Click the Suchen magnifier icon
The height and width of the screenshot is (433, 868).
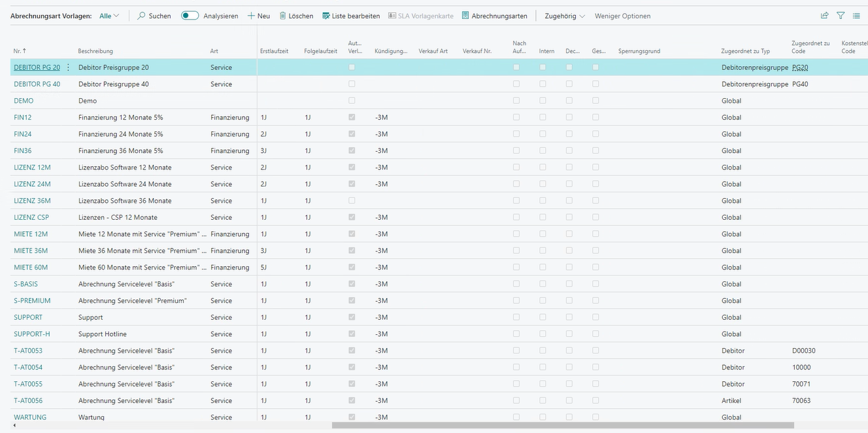(141, 16)
